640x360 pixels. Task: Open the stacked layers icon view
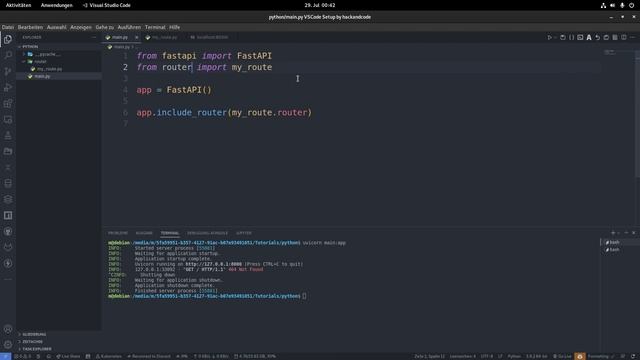[x=8, y=199]
